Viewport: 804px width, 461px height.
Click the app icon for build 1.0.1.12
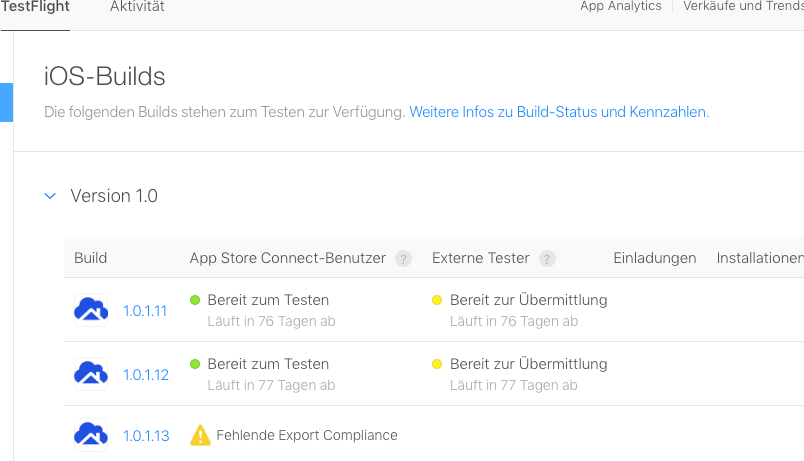91,374
